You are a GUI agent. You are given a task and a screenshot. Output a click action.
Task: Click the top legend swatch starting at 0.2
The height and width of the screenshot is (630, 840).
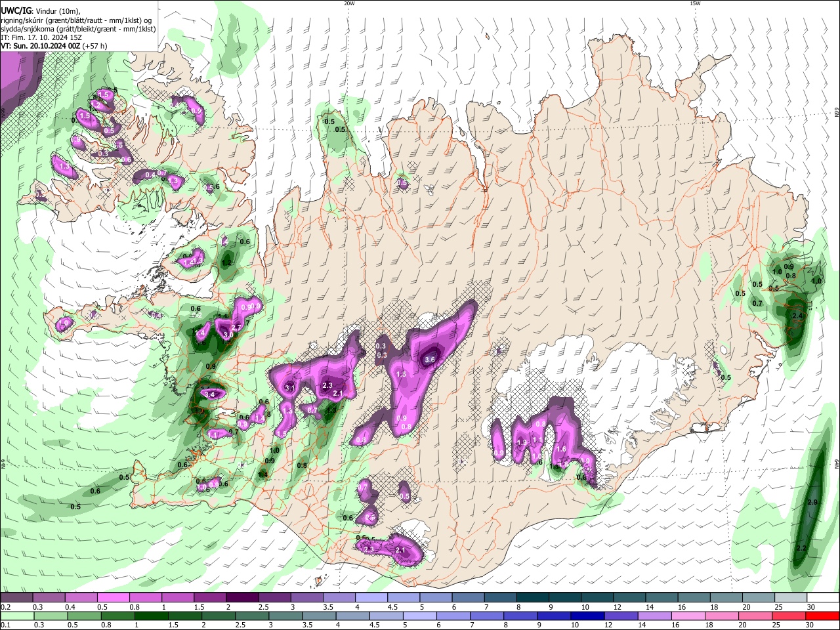point(17,598)
